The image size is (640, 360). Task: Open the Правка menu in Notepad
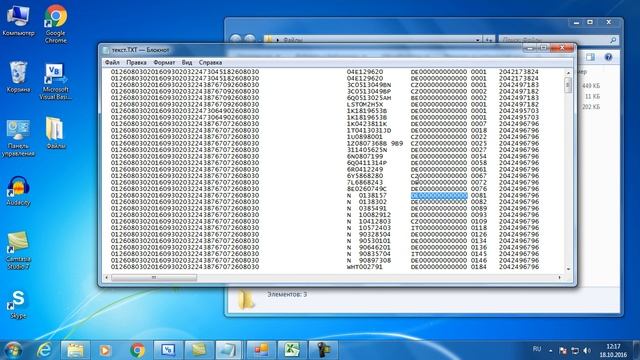136,62
